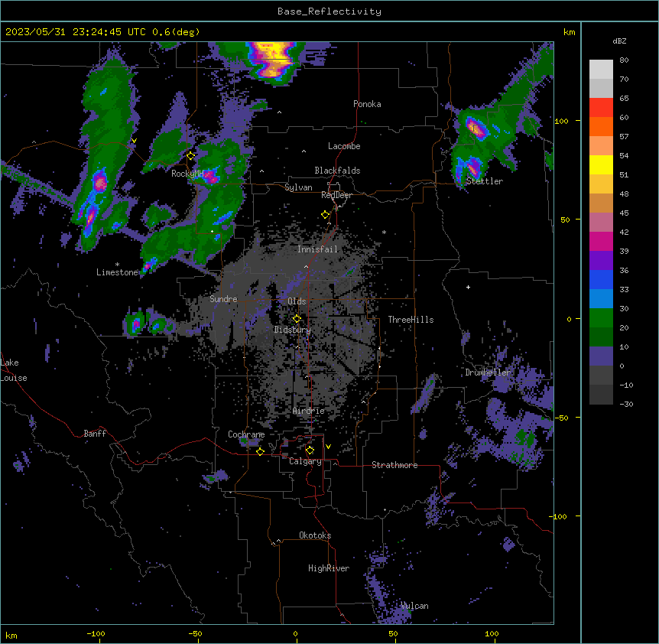
Task: Click the Didsbury label
Action: point(293,330)
